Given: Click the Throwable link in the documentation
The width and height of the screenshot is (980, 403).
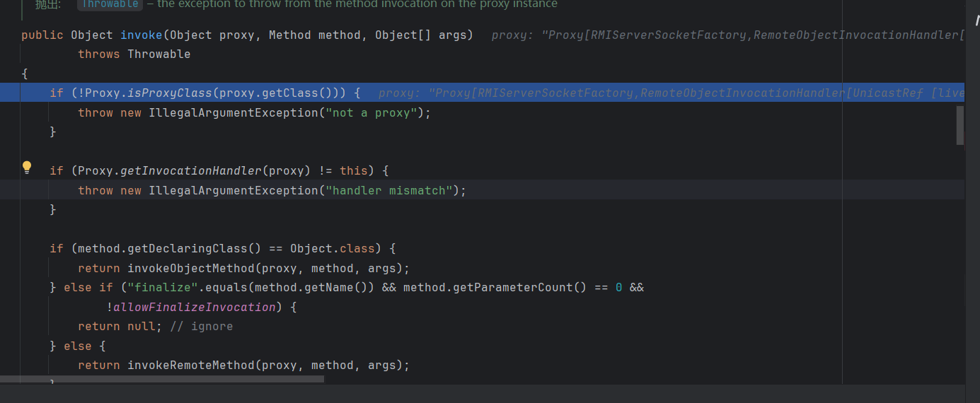Looking at the screenshot, I should click(110, 4).
